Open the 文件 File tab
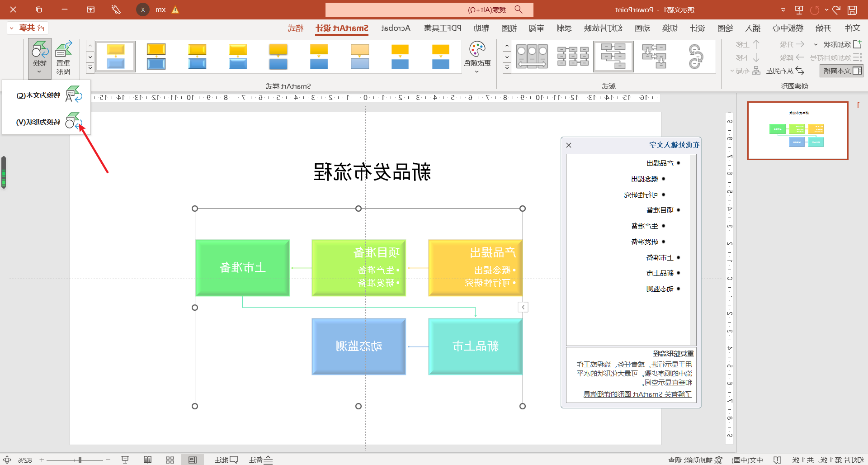Viewport: 868px width, 465px height. (852, 28)
